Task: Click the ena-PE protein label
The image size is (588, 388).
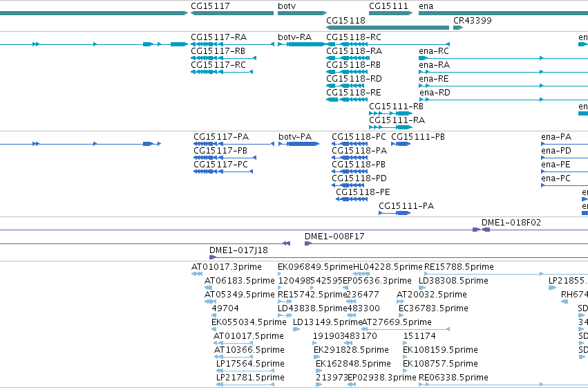Action: point(556,165)
